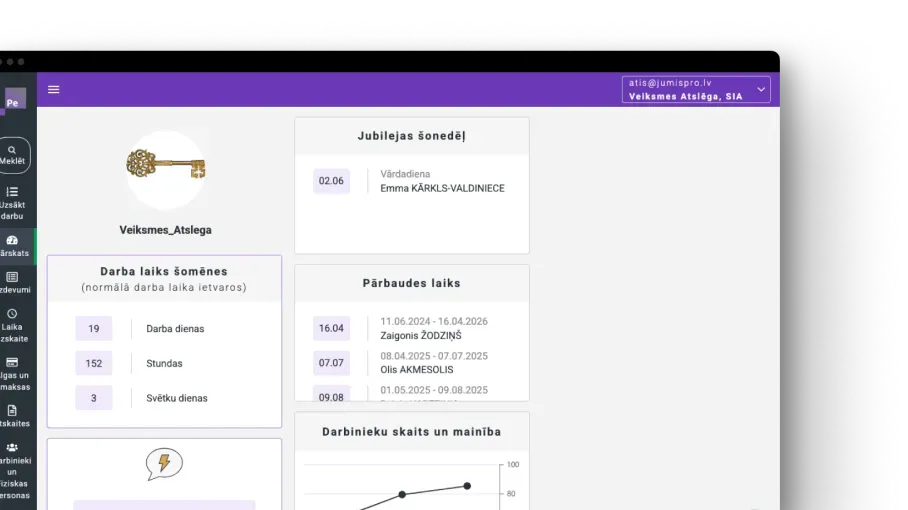Viewport: 908px width, 510px height.
Task: Click the 16.04 date badge
Action: pos(331,329)
